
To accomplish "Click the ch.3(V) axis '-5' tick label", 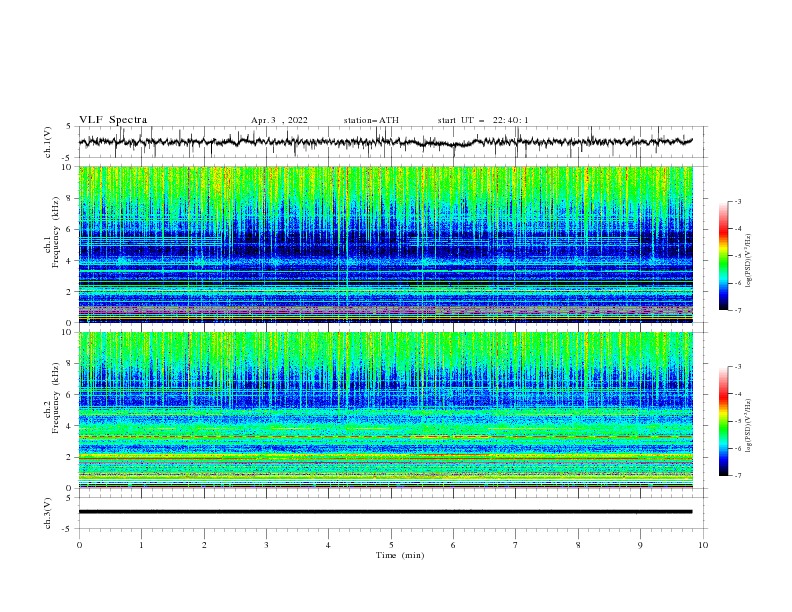I will pos(68,529).
